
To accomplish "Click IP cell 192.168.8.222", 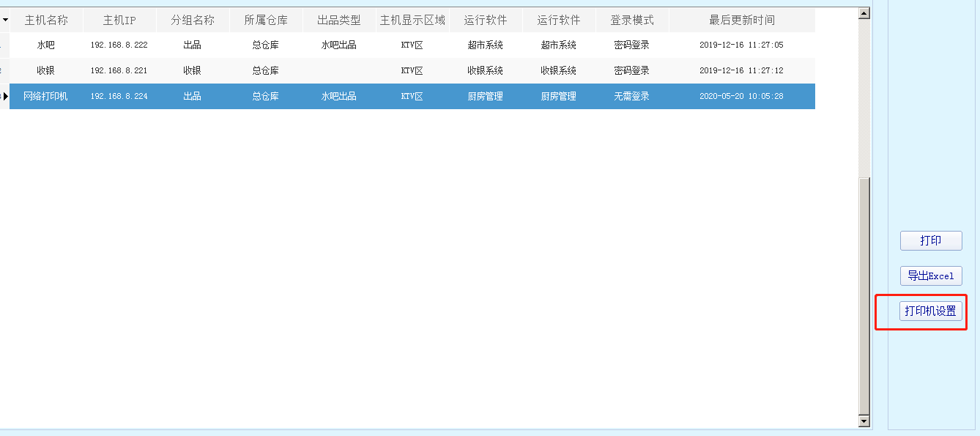I will [119, 45].
